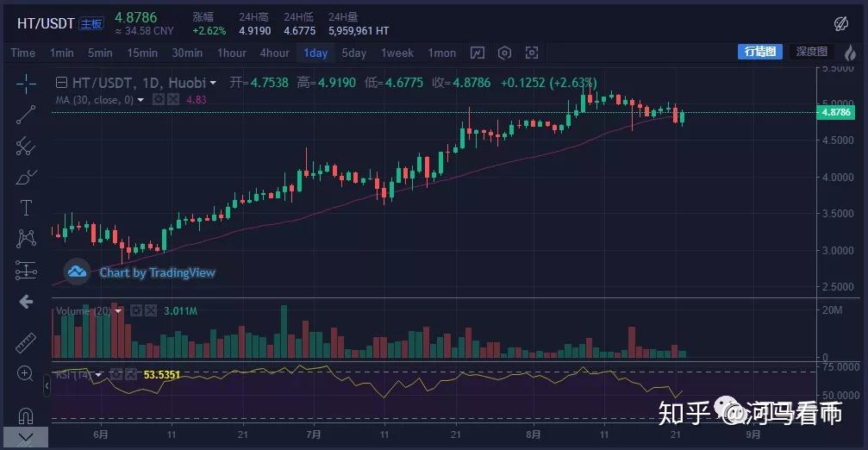Click the HT/USDT pair title
868x450 pixels.
pos(46,23)
